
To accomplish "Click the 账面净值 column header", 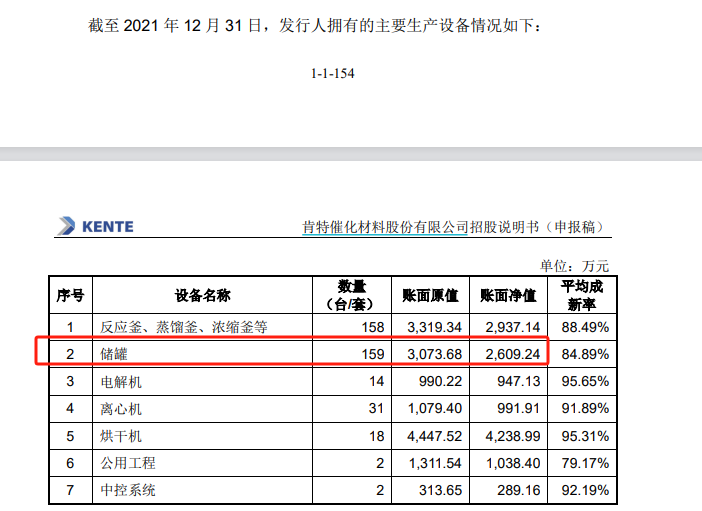I will pos(509,295).
